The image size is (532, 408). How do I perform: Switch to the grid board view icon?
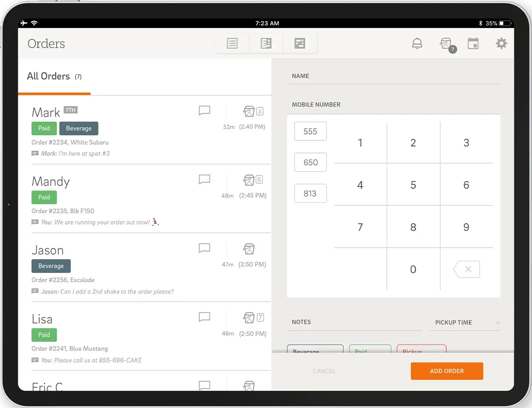[x=300, y=43]
